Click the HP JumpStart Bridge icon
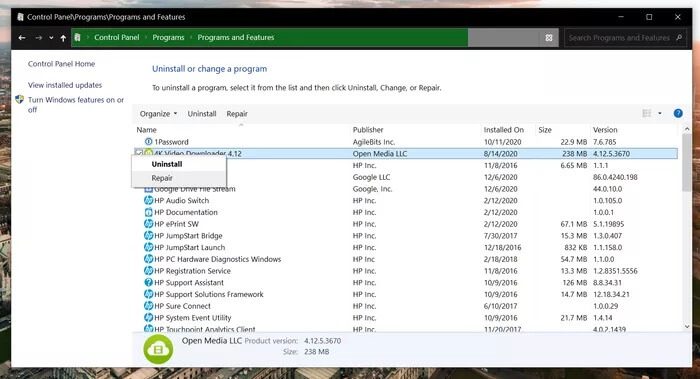The height and width of the screenshot is (379, 700). point(149,235)
